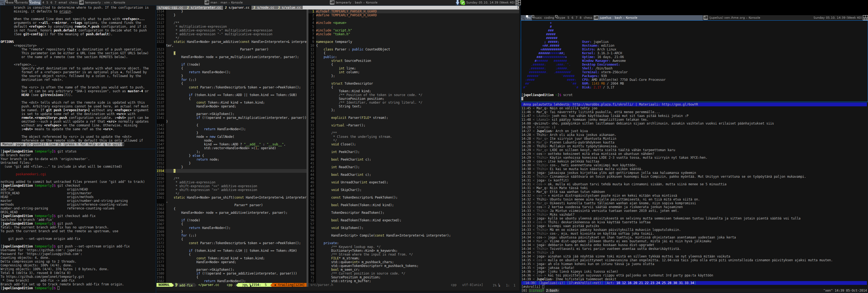Click the xen.ihme.org Konsole terminal icon

[x=706, y=18]
